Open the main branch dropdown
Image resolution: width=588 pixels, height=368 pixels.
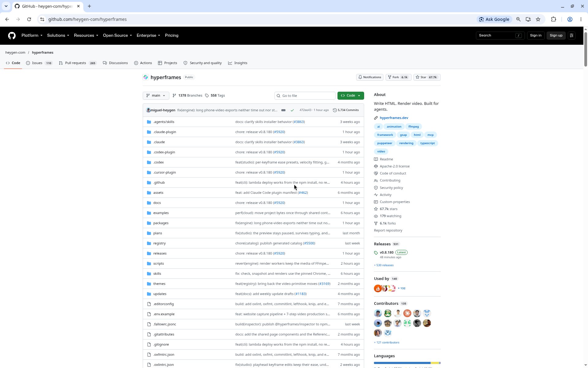[x=156, y=96]
